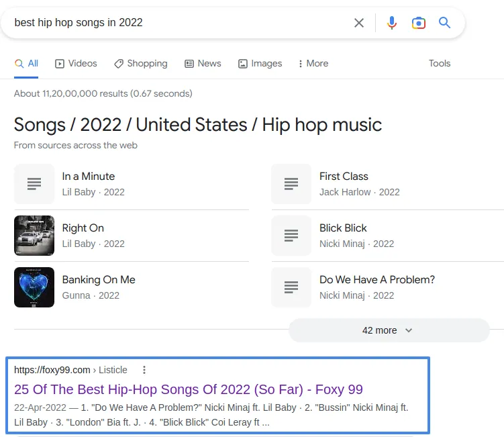Click Lil Baby · 2022 under In a Minute
Viewport: 504px width, 437px height.
point(93,192)
